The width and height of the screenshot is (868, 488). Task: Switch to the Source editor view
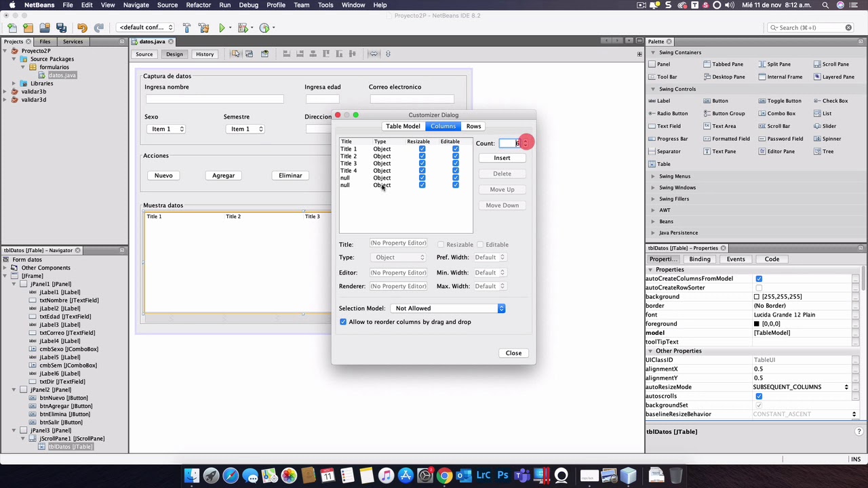tap(144, 54)
